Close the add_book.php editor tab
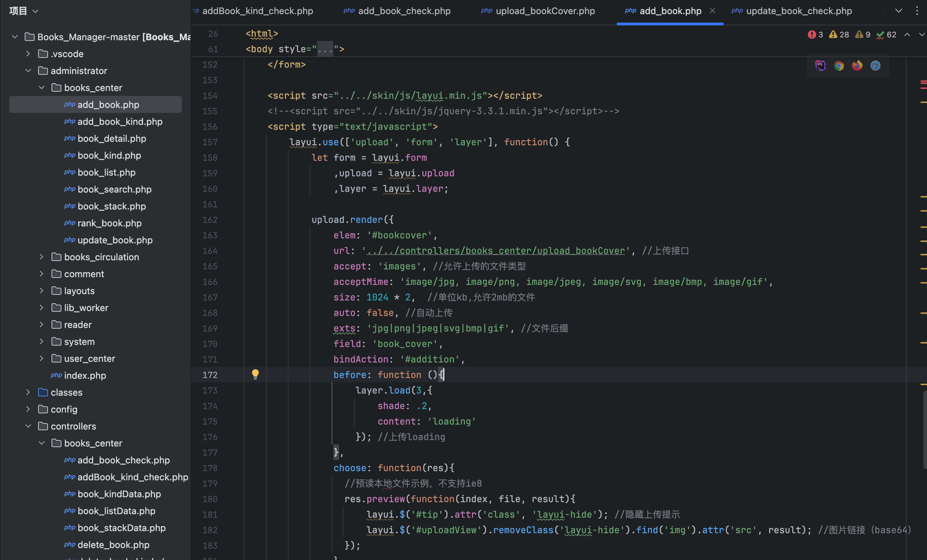The image size is (927, 560). [x=712, y=11]
